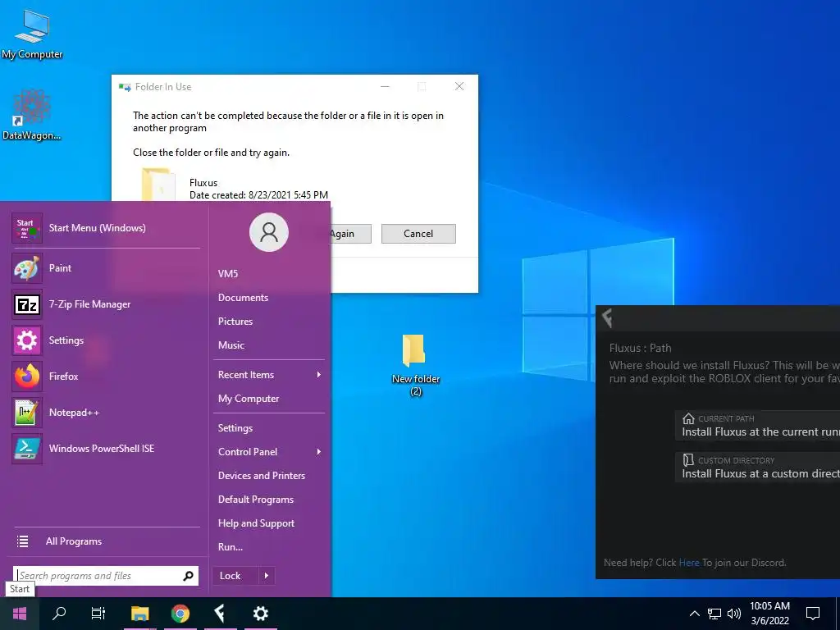Image resolution: width=840 pixels, height=630 pixels.
Task: Open File Explorer from the taskbar
Action: coord(139,614)
